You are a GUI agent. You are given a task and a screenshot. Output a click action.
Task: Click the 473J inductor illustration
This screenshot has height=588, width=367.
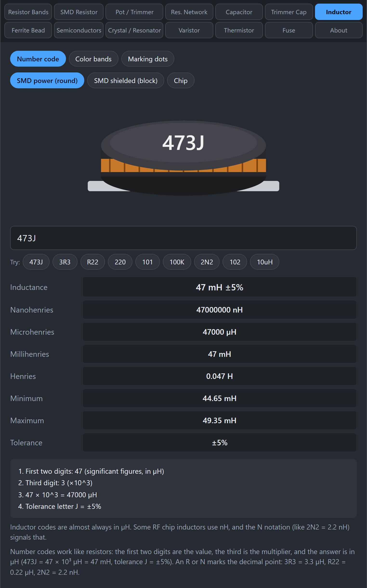183,158
